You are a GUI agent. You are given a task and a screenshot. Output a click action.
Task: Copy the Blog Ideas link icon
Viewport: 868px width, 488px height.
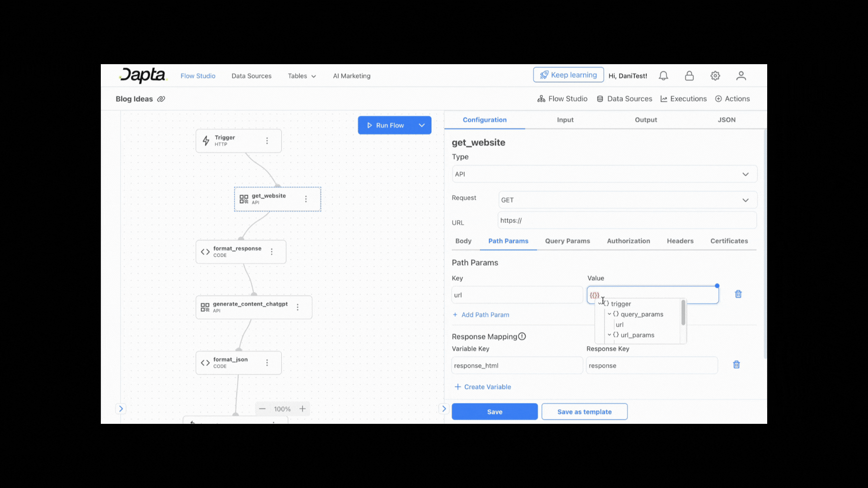pos(161,99)
